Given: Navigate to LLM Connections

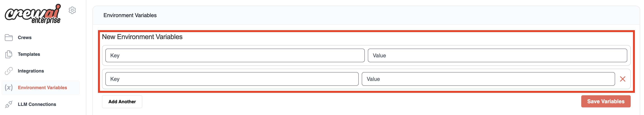Looking at the screenshot, I should (37, 104).
